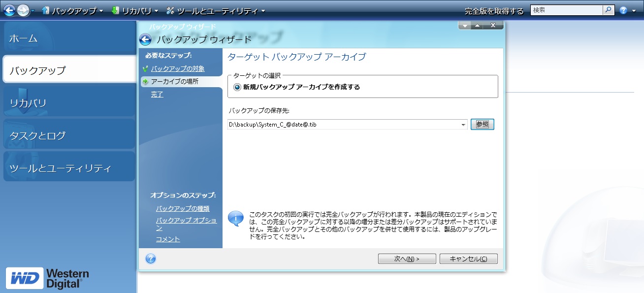Click the forward arrow in top toolbar
Viewport: 644px width, 293px height.
pyautogui.click(x=23, y=10)
